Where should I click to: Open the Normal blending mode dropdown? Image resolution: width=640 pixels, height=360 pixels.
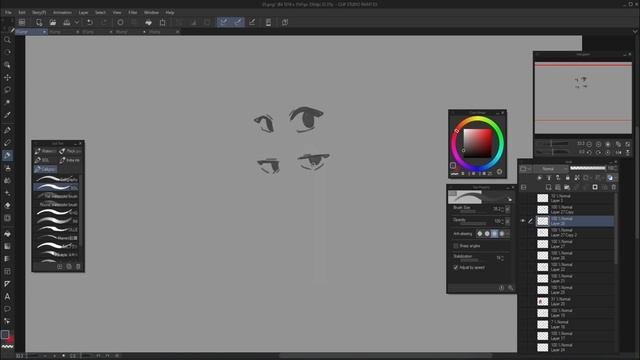[x=550, y=169]
